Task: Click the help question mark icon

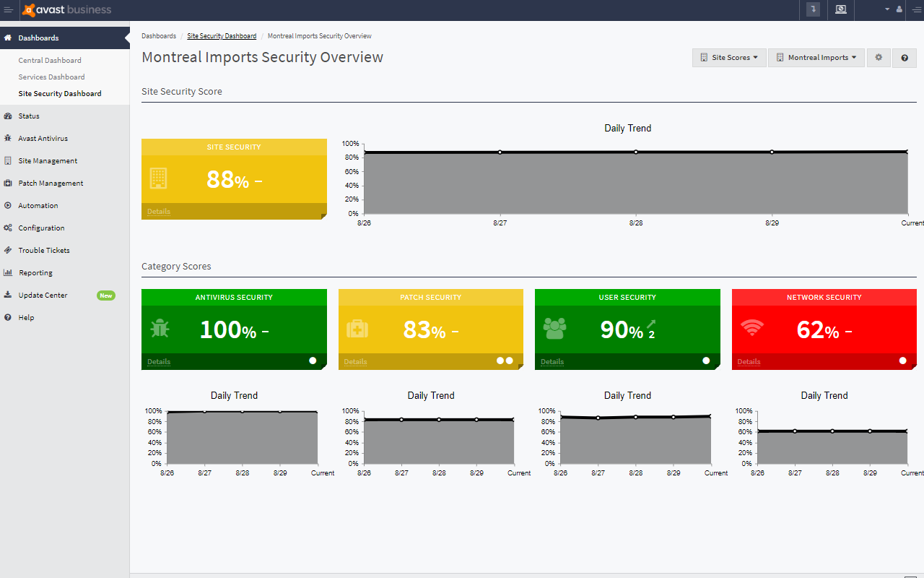Action: coord(905,57)
